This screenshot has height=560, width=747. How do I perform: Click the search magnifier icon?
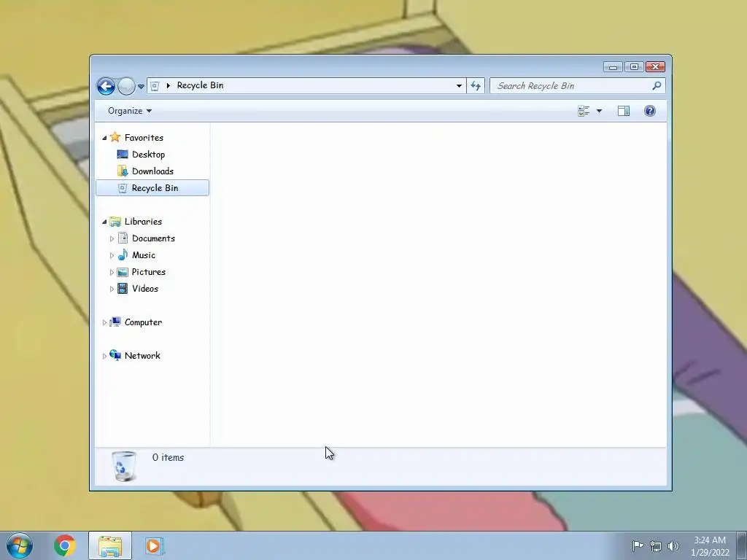coord(657,86)
